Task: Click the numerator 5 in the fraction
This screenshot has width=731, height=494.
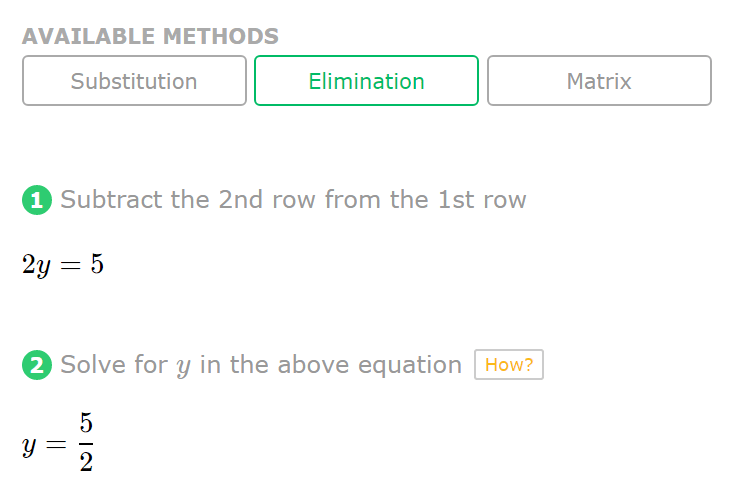Action: 86,423
